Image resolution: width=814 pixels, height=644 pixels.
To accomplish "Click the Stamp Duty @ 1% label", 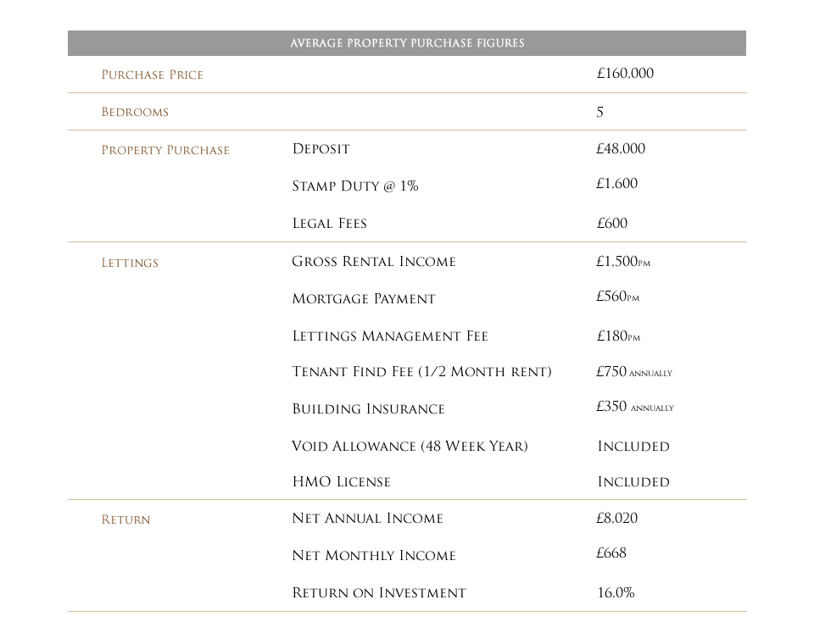I will [355, 186].
